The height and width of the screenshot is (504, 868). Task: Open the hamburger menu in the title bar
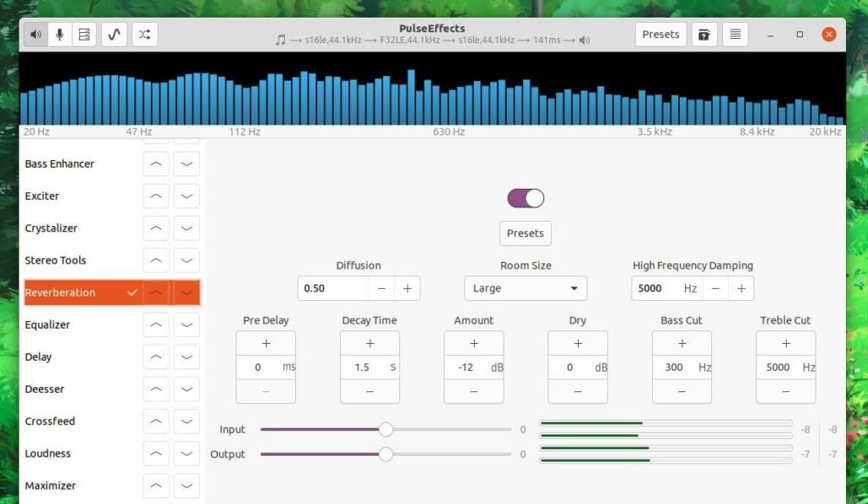[x=734, y=34]
